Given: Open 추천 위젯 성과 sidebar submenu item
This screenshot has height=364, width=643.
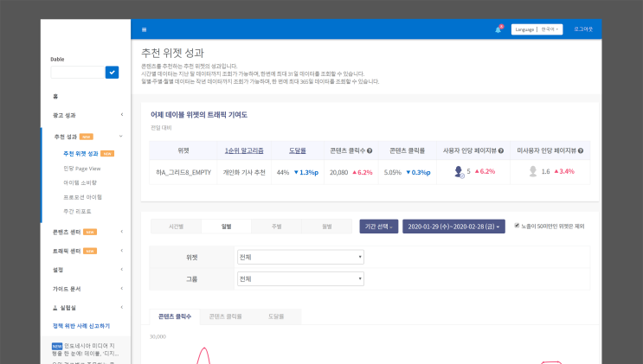Looking at the screenshot, I should point(80,154).
